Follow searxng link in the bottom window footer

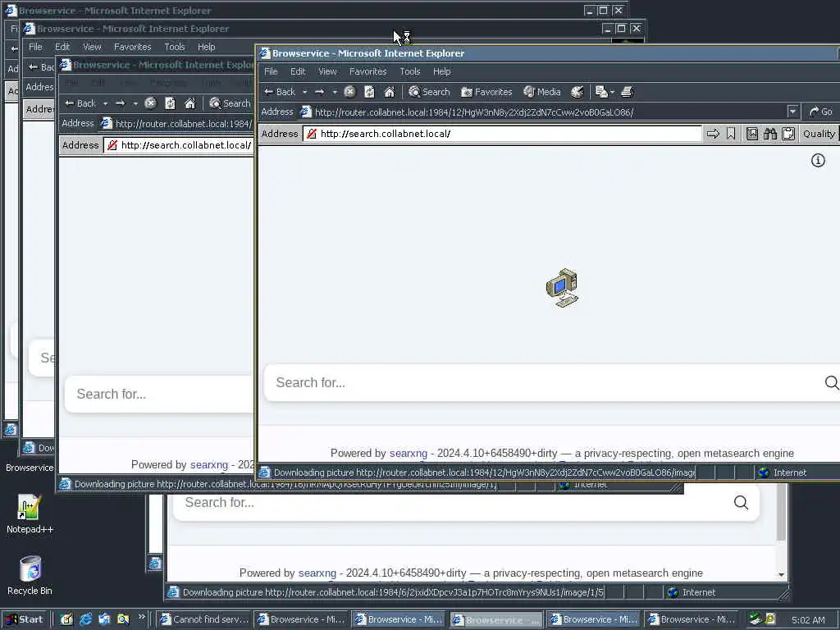tap(317, 573)
